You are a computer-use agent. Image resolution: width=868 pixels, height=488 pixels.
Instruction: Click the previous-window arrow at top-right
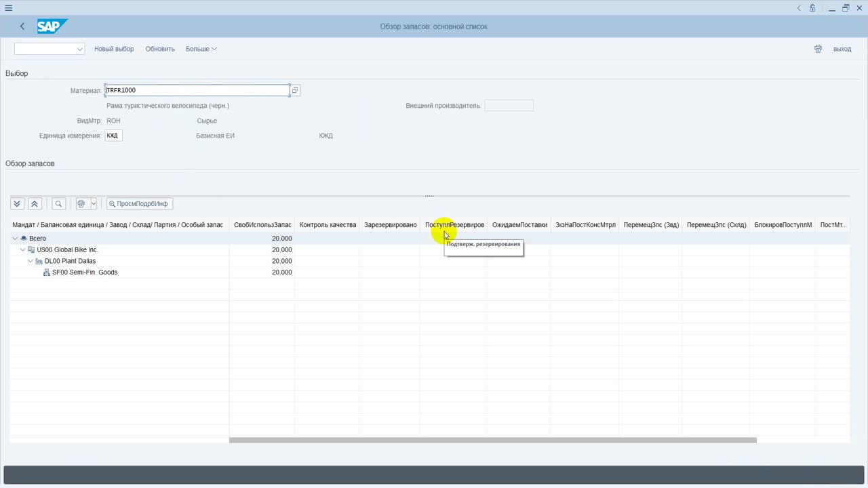coord(799,8)
